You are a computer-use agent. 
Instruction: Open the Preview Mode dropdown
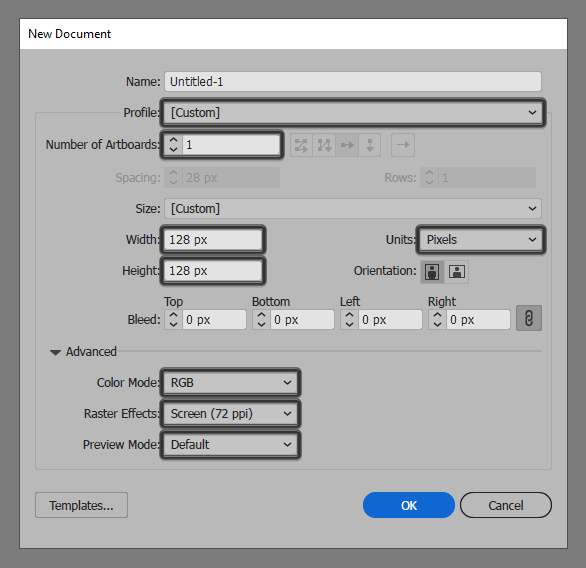(231, 445)
